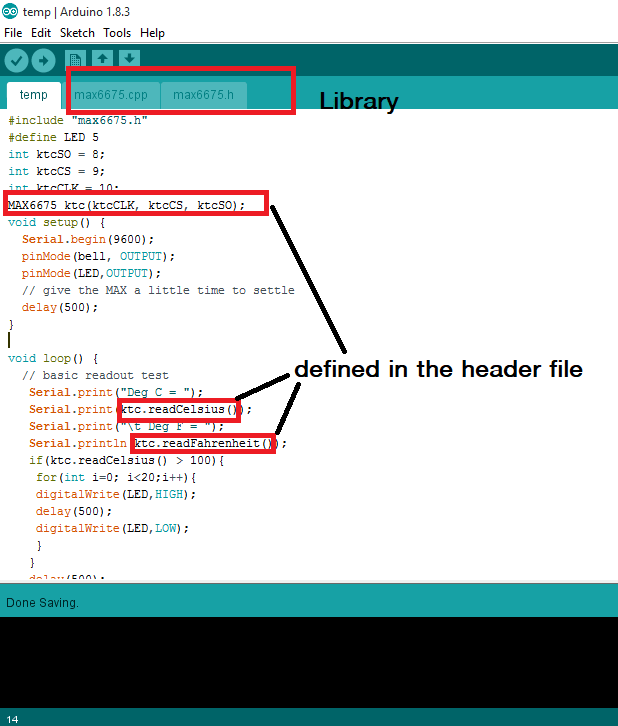Viewport: 618px width, 726px height.
Task: Open a sketch with the up-arrow icon
Action: click(102, 59)
